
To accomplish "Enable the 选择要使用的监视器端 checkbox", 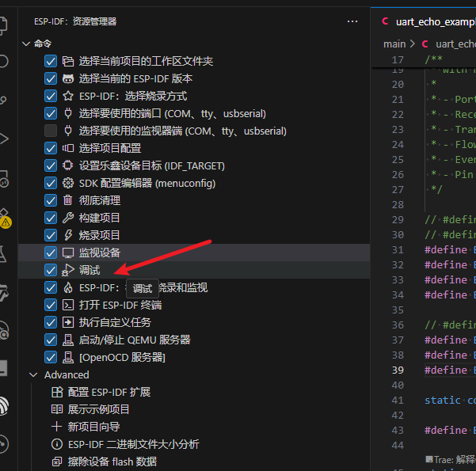I will [x=51, y=131].
